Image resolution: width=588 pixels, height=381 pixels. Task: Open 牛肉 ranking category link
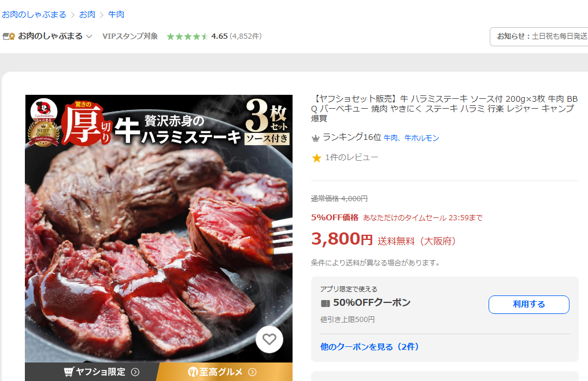tap(390, 138)
